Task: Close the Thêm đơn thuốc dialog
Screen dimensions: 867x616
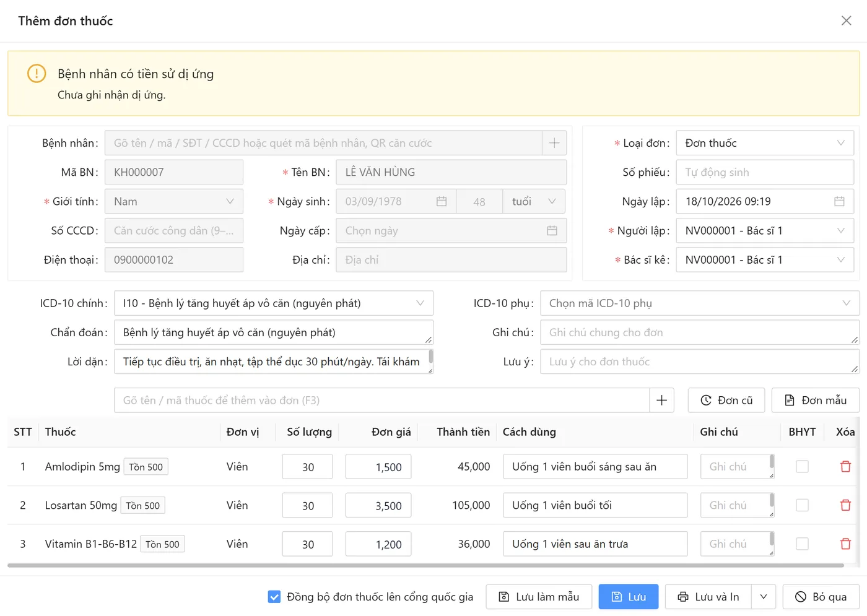Action: click(846, 21)
